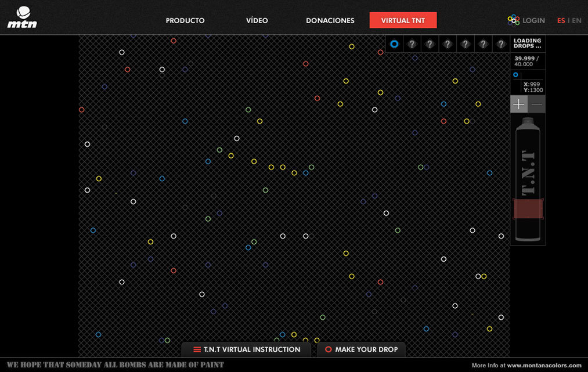The height and width of the screenshot is (372, 588).
Task: Click the first locked question mark icon
Action: tap(412, 44)
